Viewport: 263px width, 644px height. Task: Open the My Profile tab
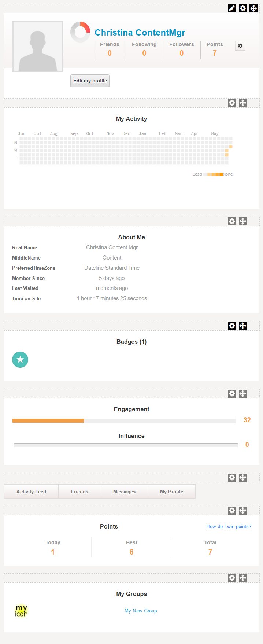point(171,492)
